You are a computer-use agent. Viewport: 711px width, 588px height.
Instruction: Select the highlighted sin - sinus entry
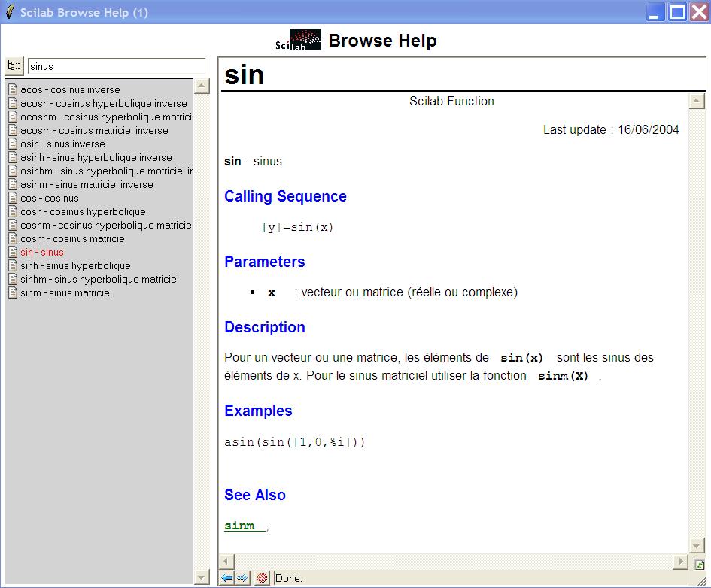41,253
